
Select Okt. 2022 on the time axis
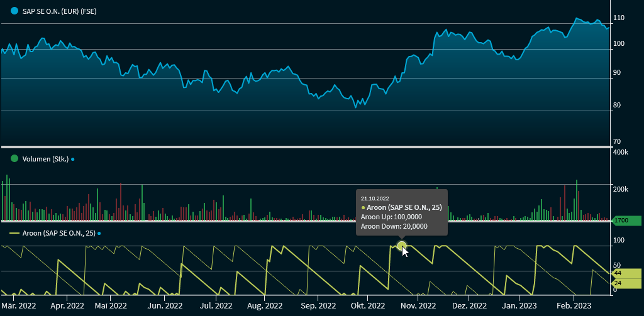[367, 306]
